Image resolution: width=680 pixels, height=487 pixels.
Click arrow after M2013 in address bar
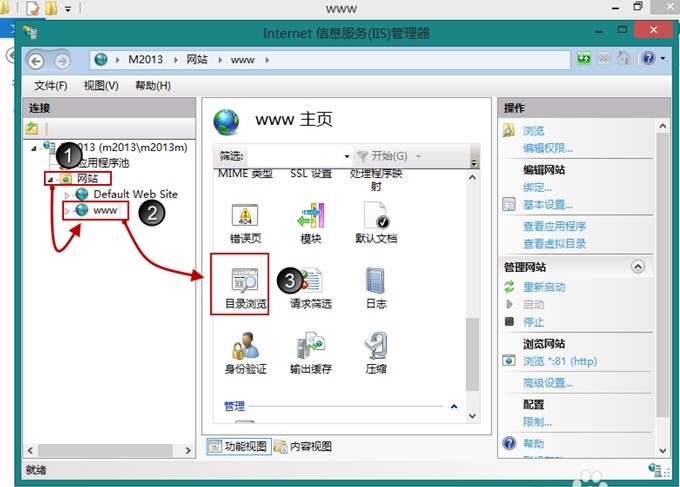point(176,60)
